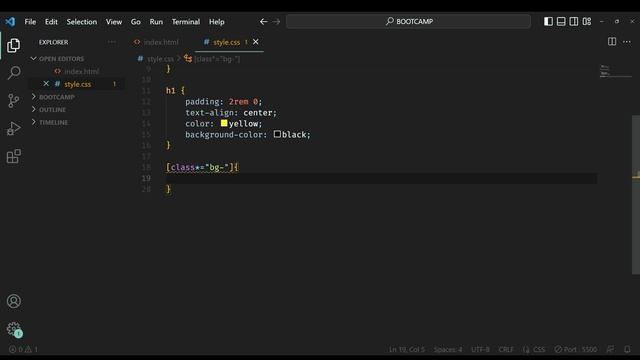
Task: Go forward with the right arrow
Action: [x=276, y=22]
